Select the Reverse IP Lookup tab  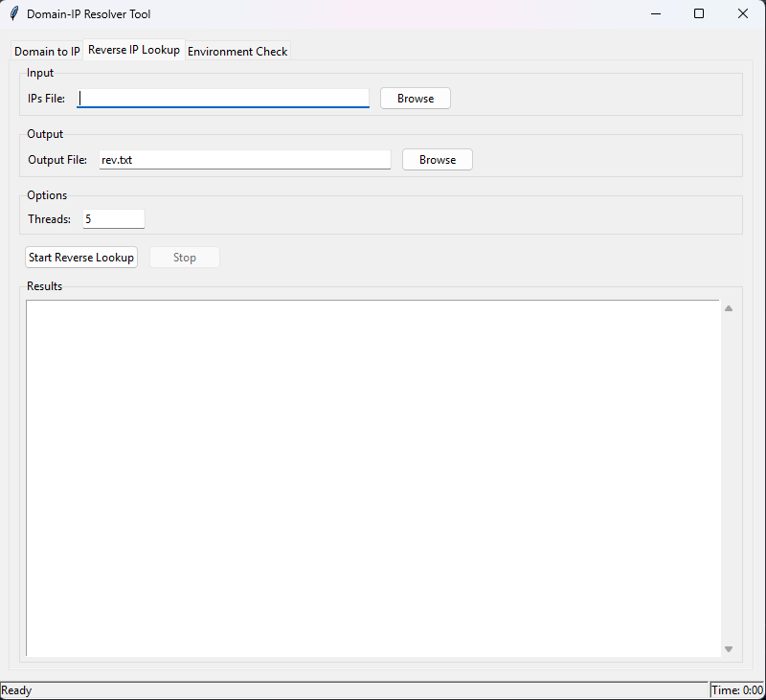134,50
